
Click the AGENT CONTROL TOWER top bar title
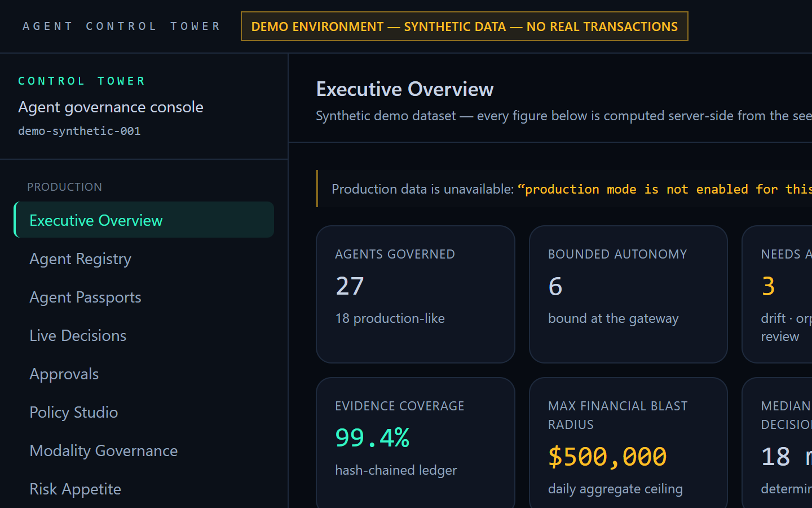point(121,26)
